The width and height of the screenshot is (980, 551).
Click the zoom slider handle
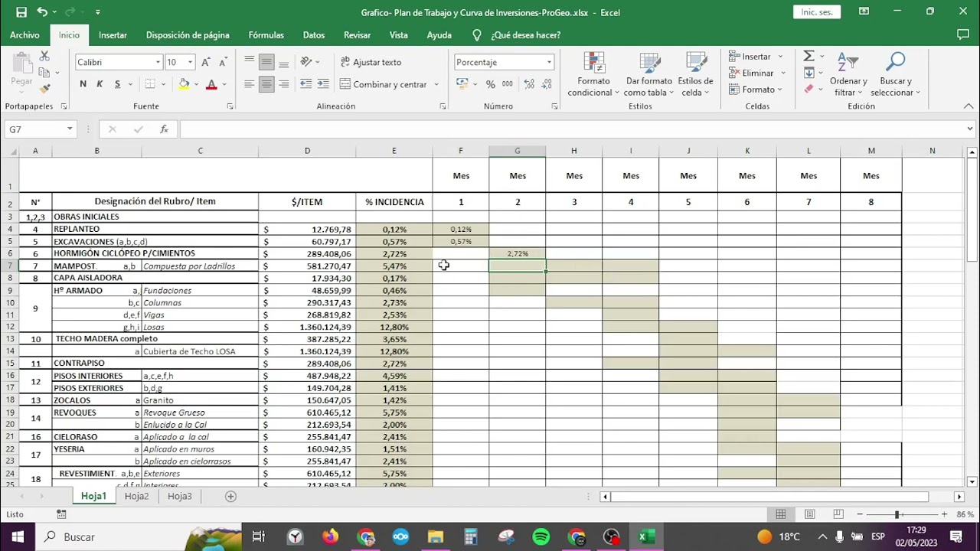897,514
